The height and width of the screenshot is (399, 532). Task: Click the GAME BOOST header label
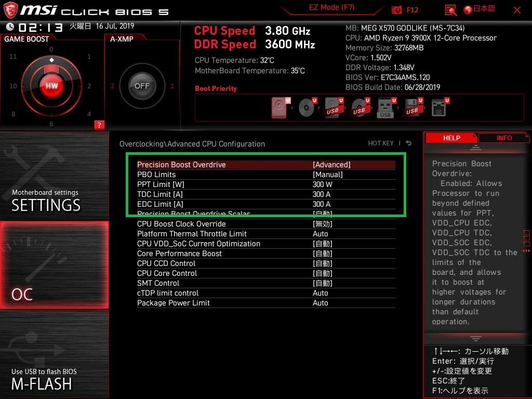[26, 39]
